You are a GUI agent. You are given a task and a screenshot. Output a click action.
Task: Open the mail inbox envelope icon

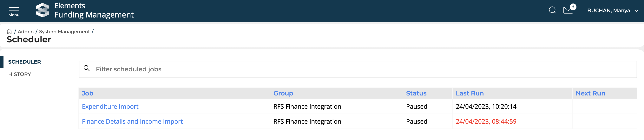point(568,10)
